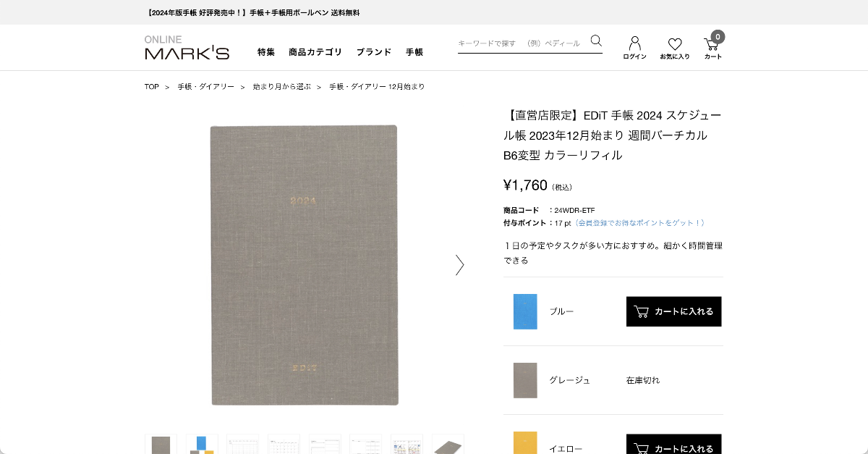
Task: Open the 手帳 menu
Action: coord(414,52)
